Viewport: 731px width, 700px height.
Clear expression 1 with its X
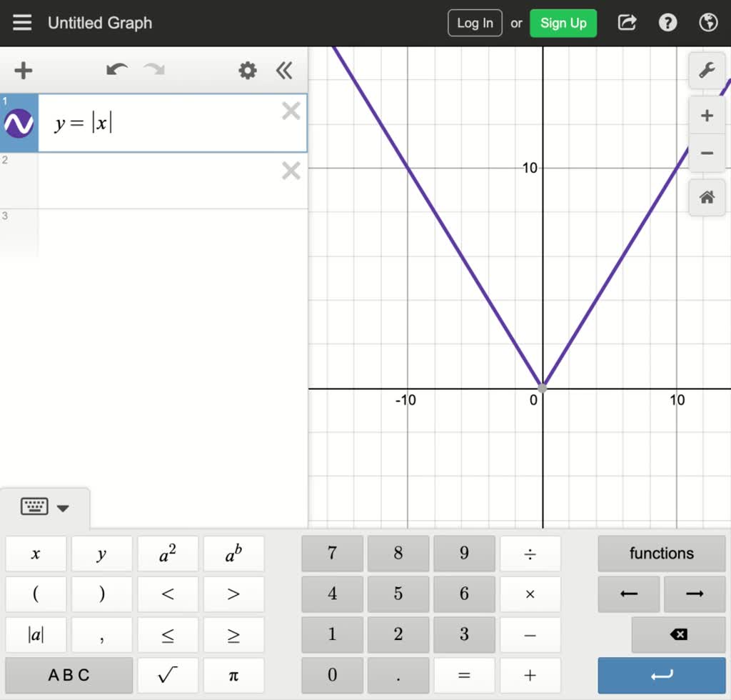tap(291, 111)
